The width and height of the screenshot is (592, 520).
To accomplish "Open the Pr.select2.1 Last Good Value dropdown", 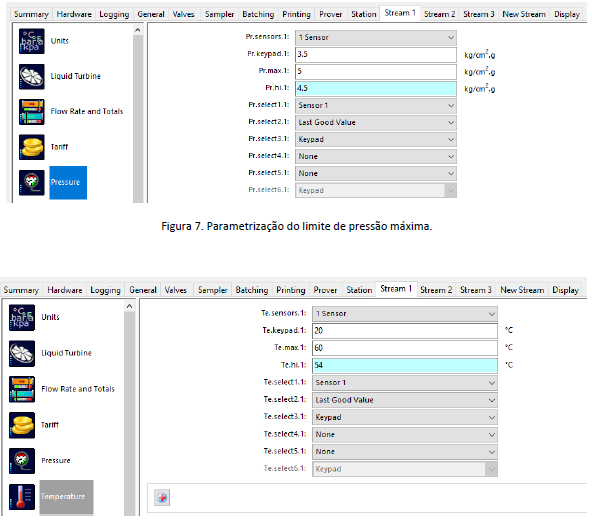I will [x=376, y=123].
